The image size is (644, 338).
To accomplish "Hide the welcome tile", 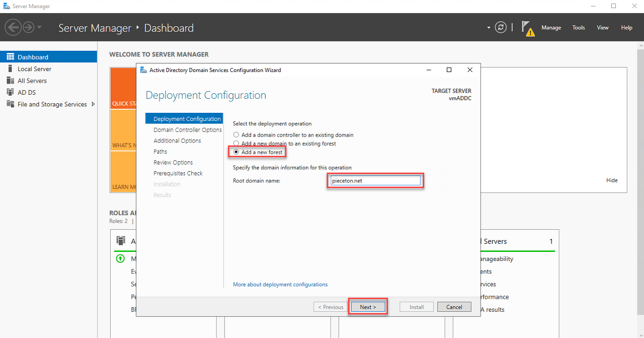I will [612, 180].
